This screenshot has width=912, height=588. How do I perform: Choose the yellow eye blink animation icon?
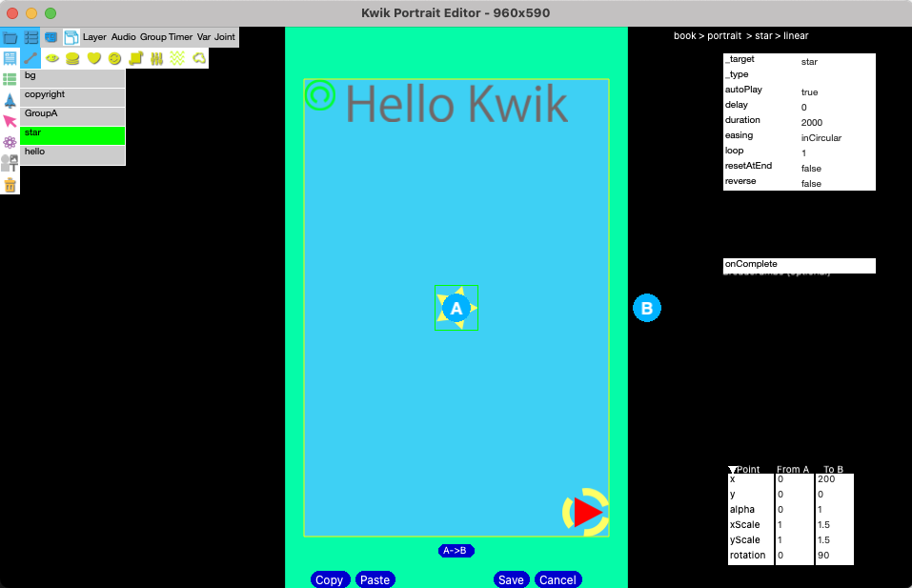point(52,58)
